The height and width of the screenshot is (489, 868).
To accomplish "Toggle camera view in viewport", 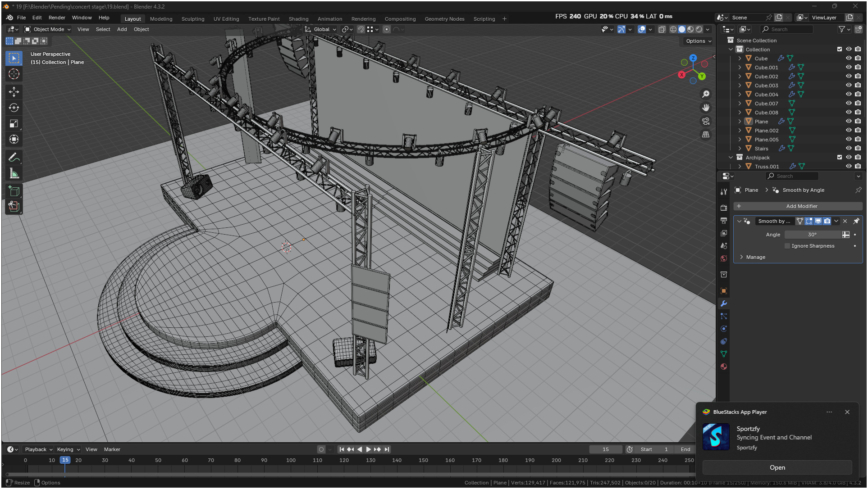I will pos(706,121).
